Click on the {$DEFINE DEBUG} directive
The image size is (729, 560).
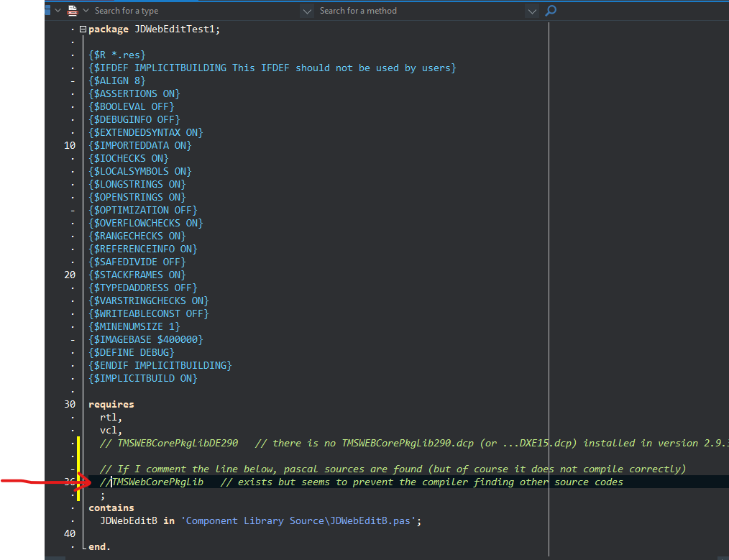[131, 352]
